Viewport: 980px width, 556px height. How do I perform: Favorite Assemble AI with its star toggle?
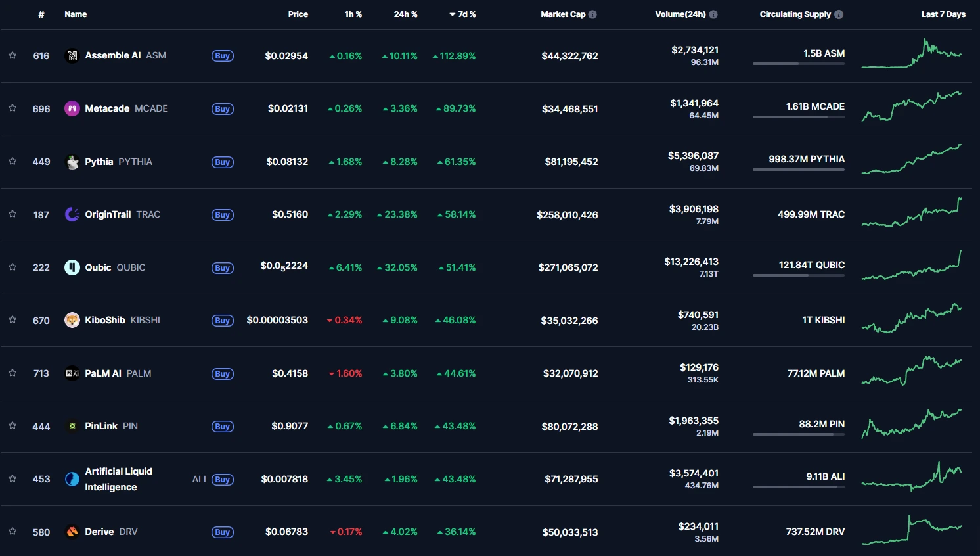pos(12,56)
